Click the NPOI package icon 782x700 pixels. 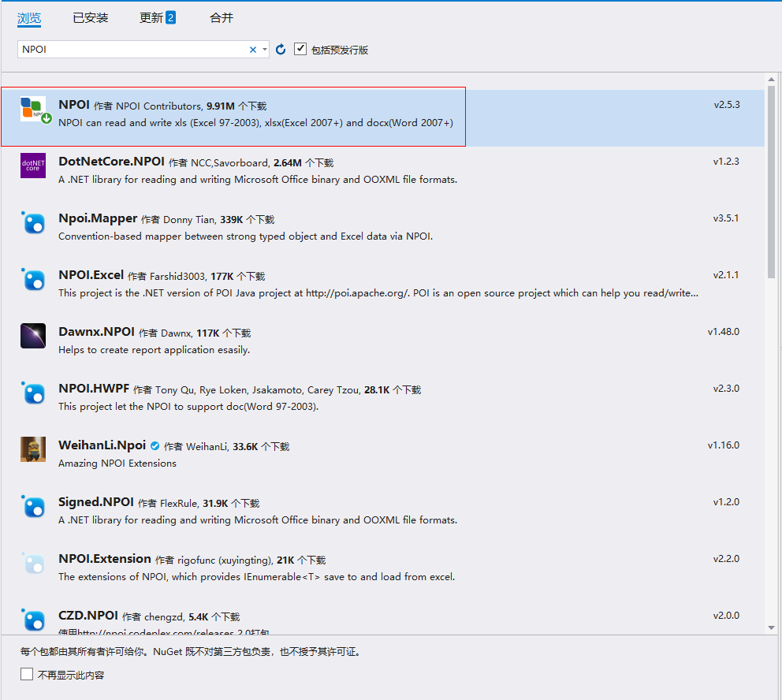32,110
